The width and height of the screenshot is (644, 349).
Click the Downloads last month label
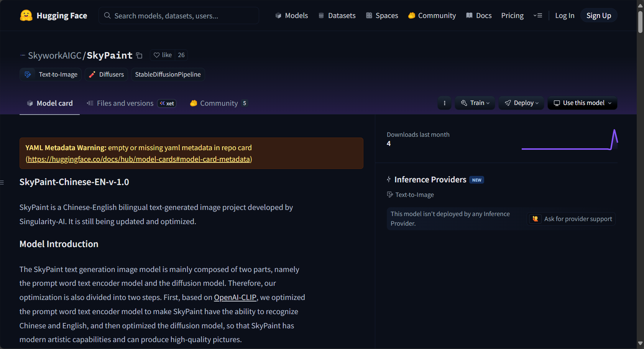418,134
